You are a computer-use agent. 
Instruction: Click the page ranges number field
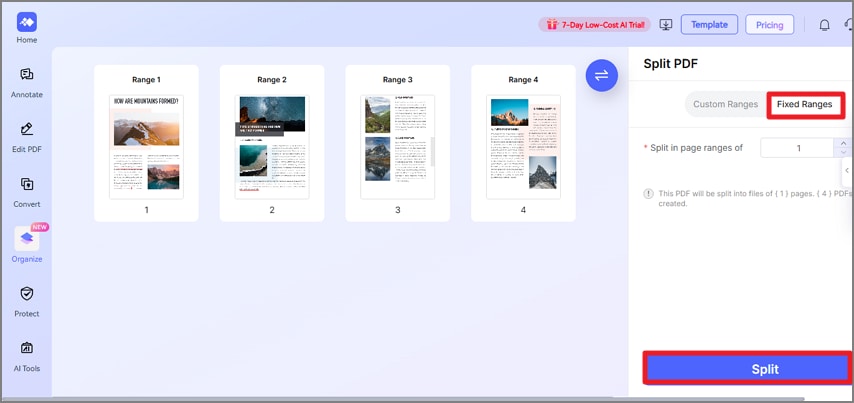point(798,148)
